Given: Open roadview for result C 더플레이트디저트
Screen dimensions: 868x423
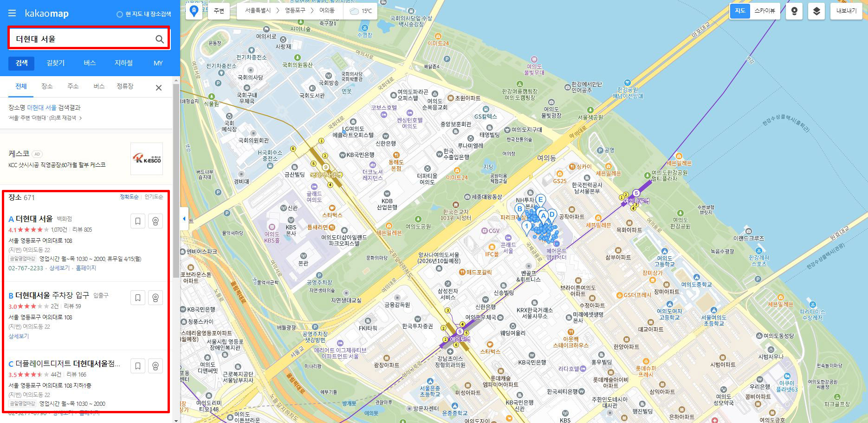Looking at the screenshot, I should (x=155, y=366).
